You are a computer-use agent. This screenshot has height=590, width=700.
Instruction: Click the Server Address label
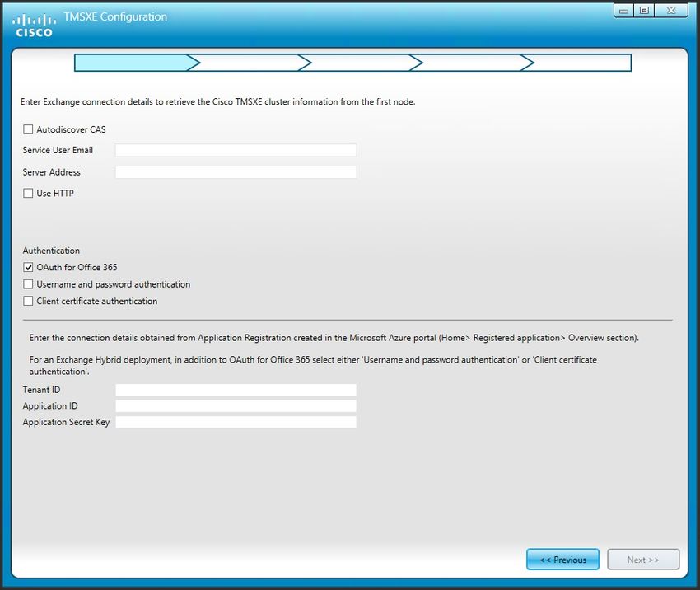tap(51, 172)
